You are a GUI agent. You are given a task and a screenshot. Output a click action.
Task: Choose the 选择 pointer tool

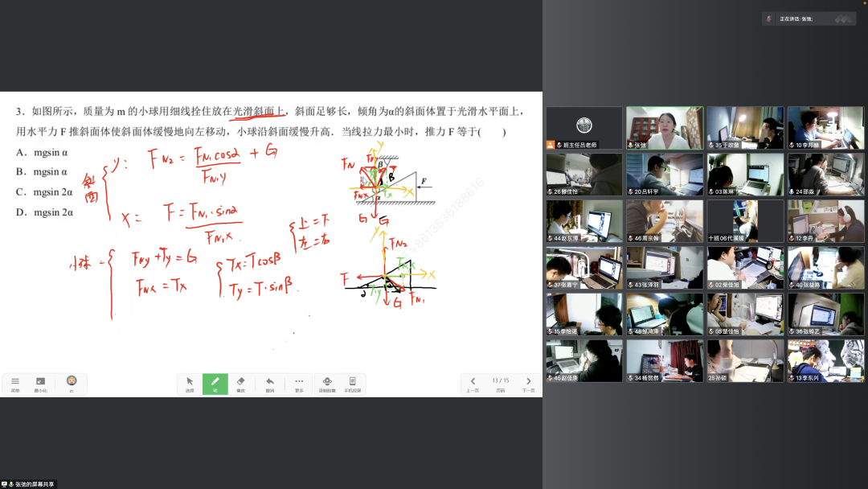[x=190, y=384]
